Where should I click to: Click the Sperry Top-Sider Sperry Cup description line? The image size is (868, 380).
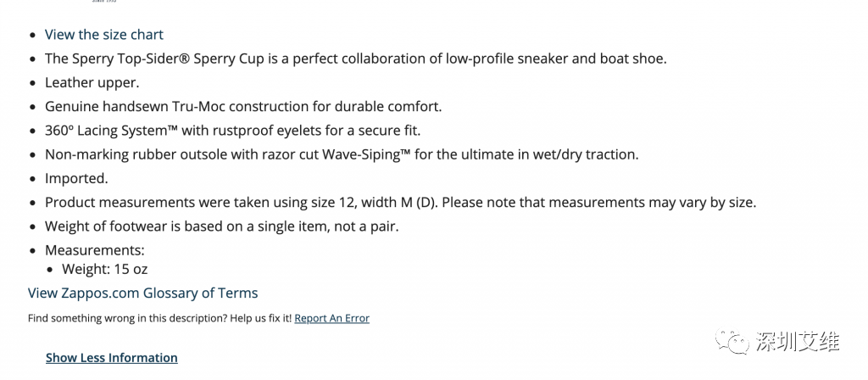356,59
